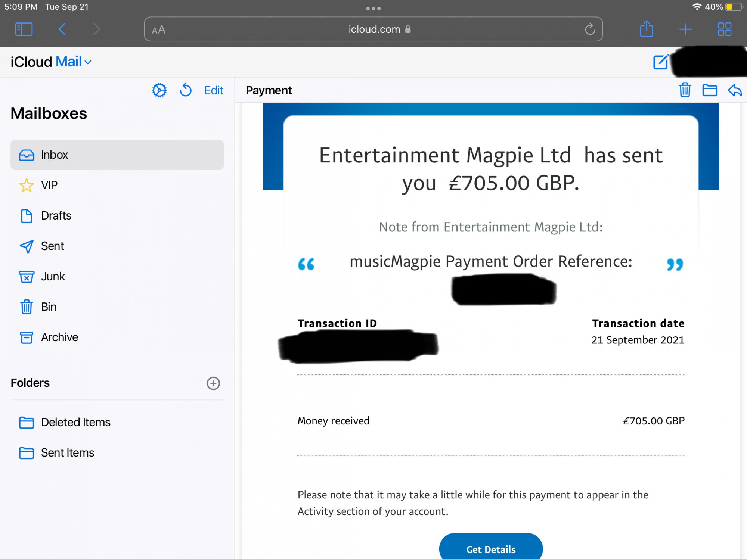
Task: Open a new Safari tab
Action: pos(685,29)
